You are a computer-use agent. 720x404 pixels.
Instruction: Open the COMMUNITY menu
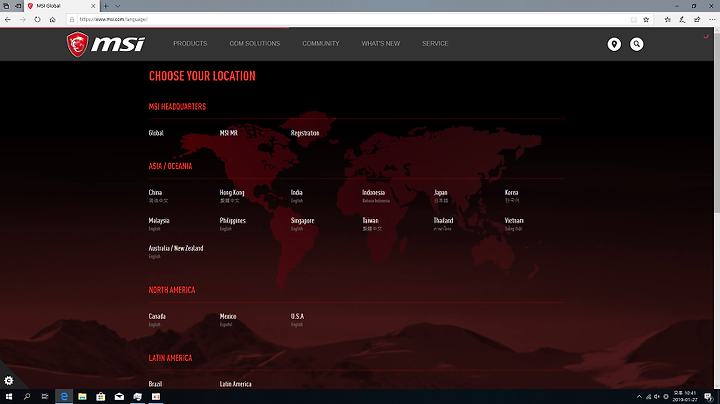(321, 44)
